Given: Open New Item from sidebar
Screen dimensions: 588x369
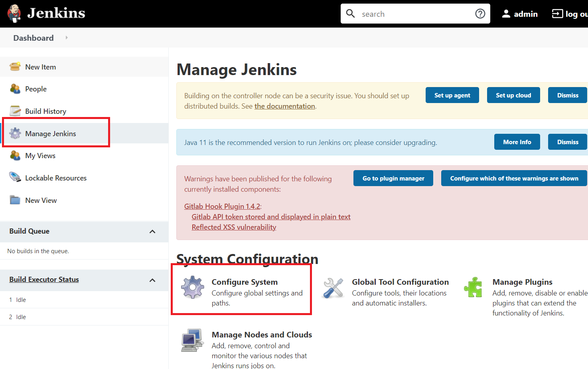Looking at the screenshot, I should (x=40, y=67).
